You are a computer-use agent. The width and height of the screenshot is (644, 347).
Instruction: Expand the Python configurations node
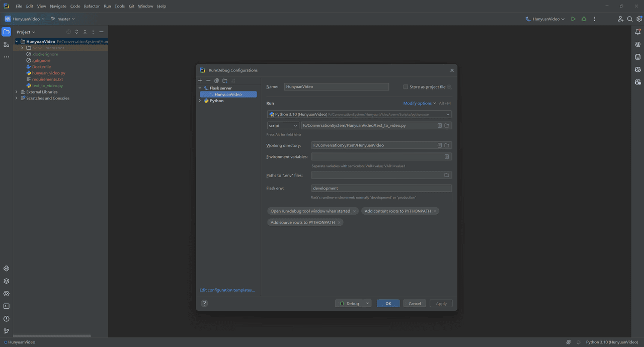point(200,101)
